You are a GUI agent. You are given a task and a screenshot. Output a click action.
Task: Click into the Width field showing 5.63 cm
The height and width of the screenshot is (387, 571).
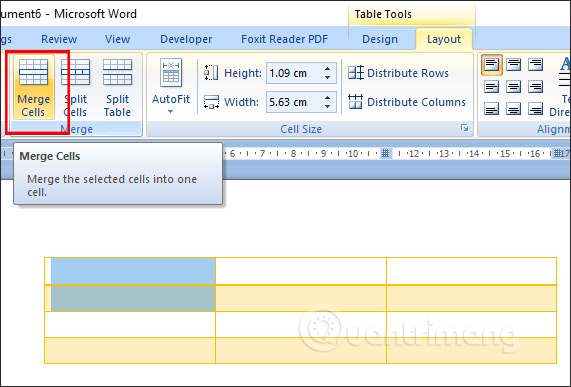[x=294, y=102]
